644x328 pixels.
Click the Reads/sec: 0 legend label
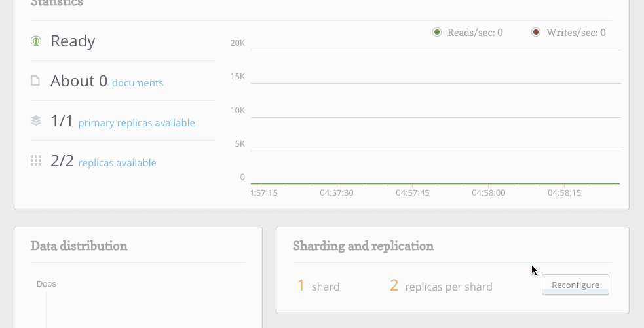pos(475,33)
